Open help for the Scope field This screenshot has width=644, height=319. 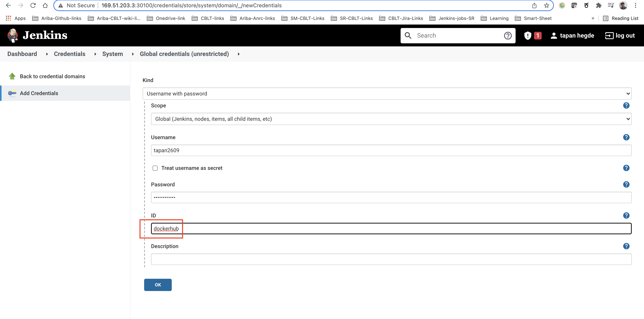[626, 105]
